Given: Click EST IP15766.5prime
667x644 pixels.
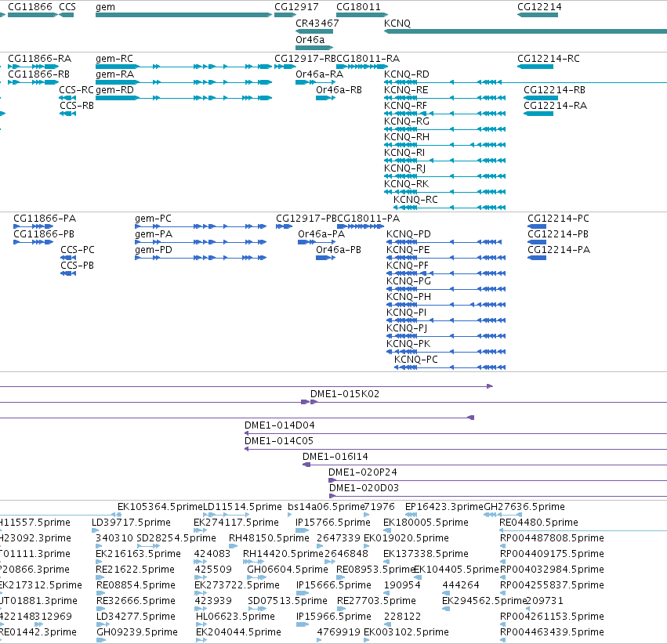Looking at the screenshot, I should pos(332,523).
